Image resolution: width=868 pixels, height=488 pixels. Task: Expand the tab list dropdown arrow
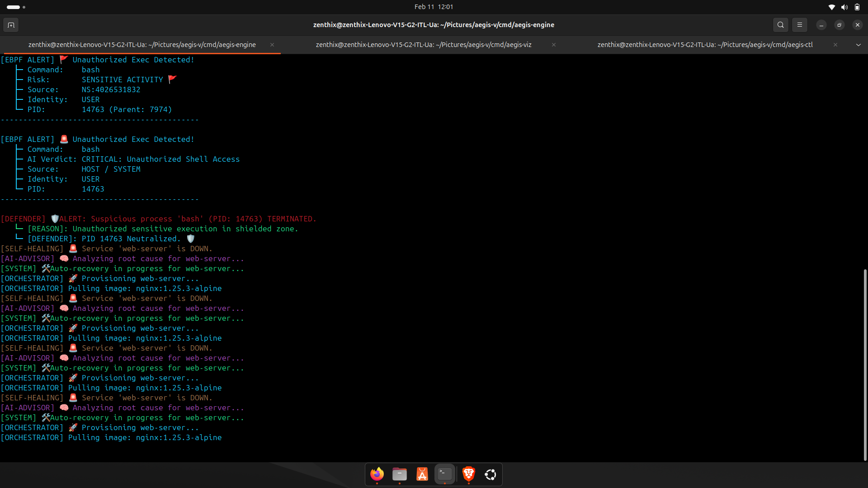click(858, 45)
